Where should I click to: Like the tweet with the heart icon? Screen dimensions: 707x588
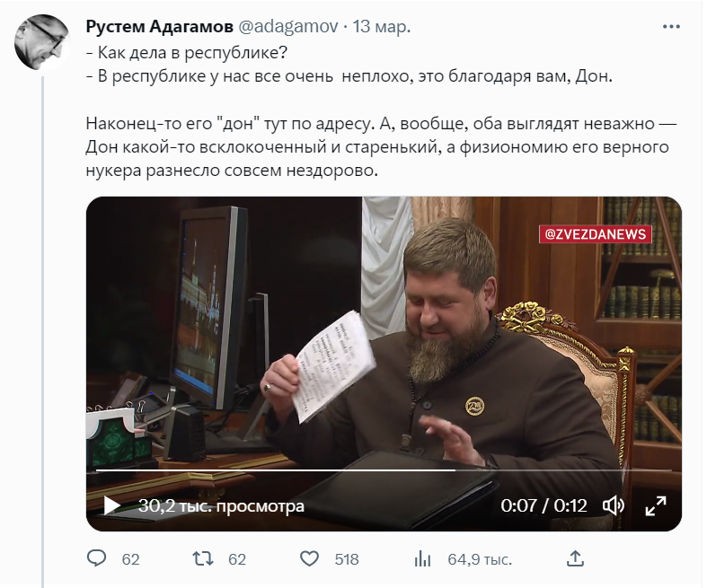click(x=309, y=558)
